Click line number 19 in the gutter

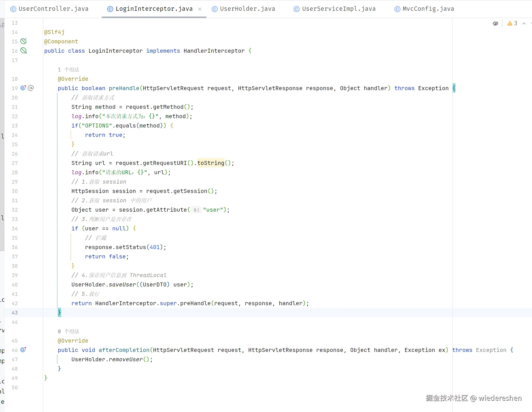click(15, 88)
